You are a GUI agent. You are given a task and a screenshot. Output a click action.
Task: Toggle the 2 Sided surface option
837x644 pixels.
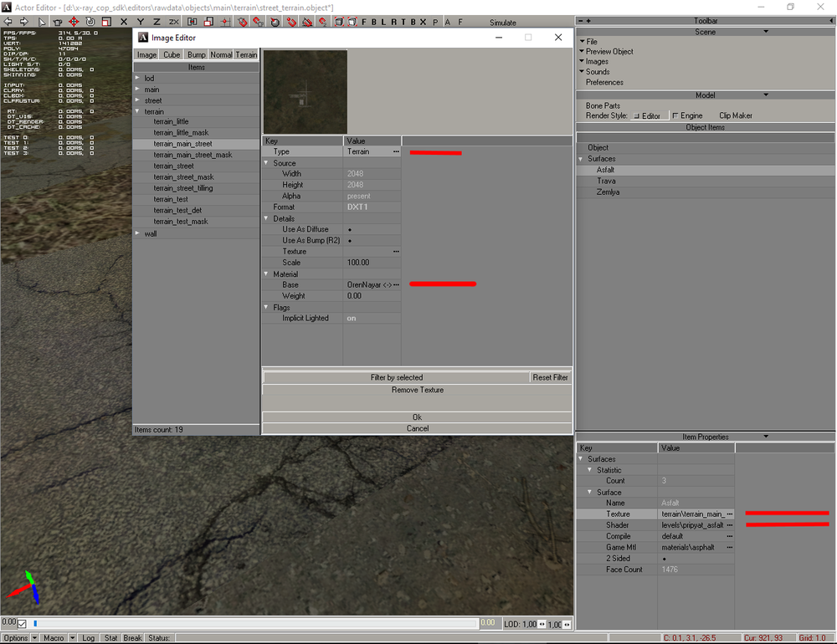click(665, 559)
